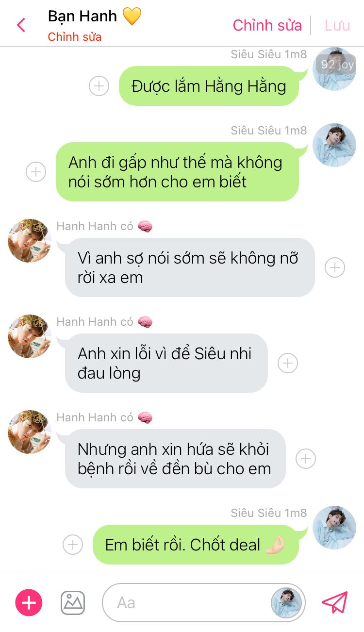Viewport: 364px width, 632px height.
Task: Tap the pink plus add button
Action: click(x=29, y=603)
